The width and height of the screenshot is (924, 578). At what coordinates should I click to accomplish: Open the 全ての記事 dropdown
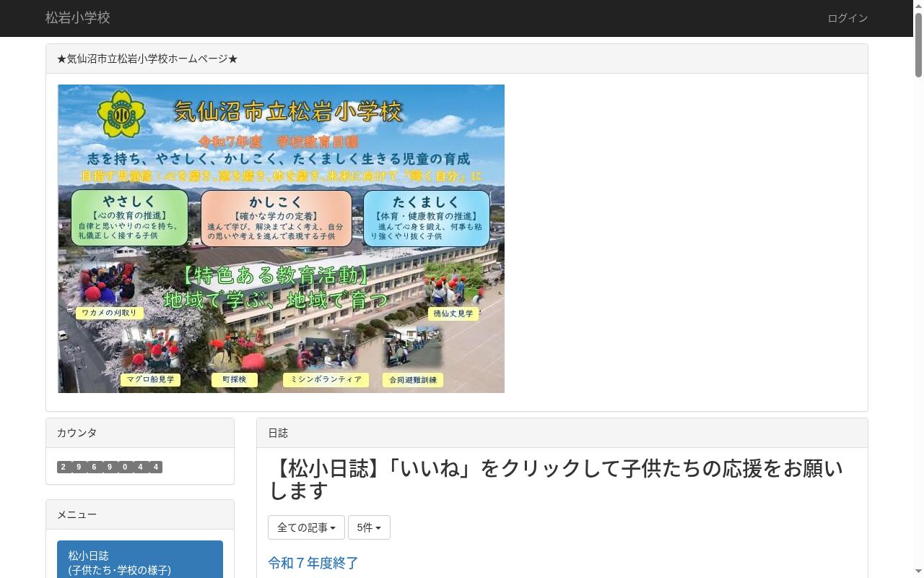tap(306, 527)
